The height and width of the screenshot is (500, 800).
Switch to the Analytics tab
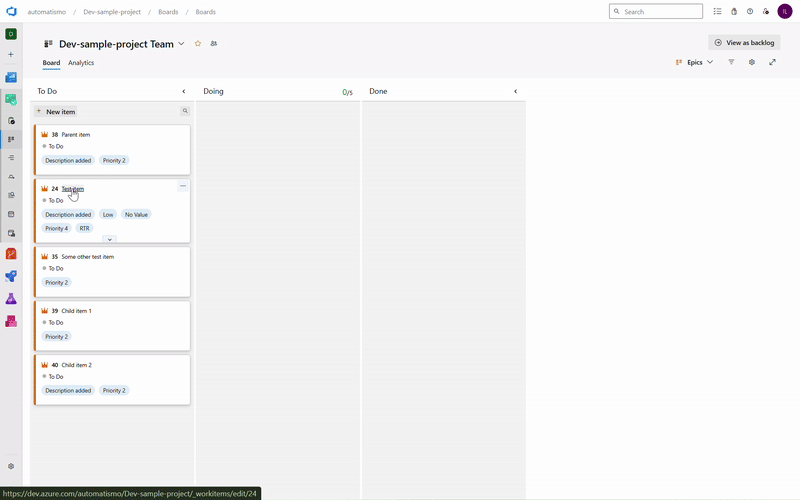coord(81,63)
